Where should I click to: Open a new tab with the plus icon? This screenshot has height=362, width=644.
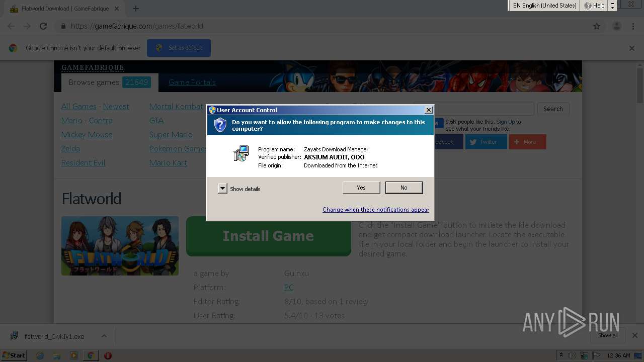(x=136, y=9)
